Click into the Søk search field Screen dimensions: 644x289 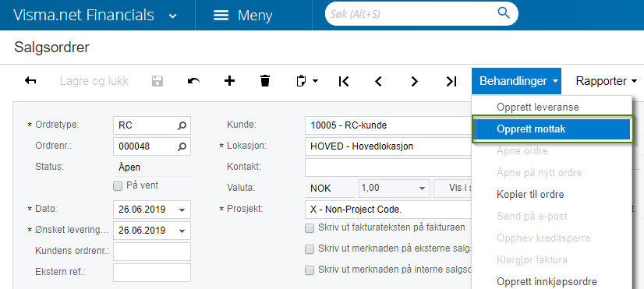click(x=411, y=13)
